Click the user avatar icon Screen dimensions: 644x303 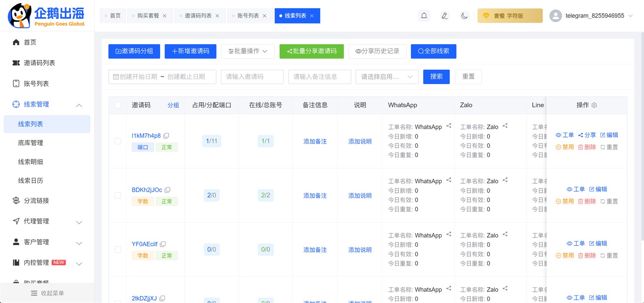[555, 16]
